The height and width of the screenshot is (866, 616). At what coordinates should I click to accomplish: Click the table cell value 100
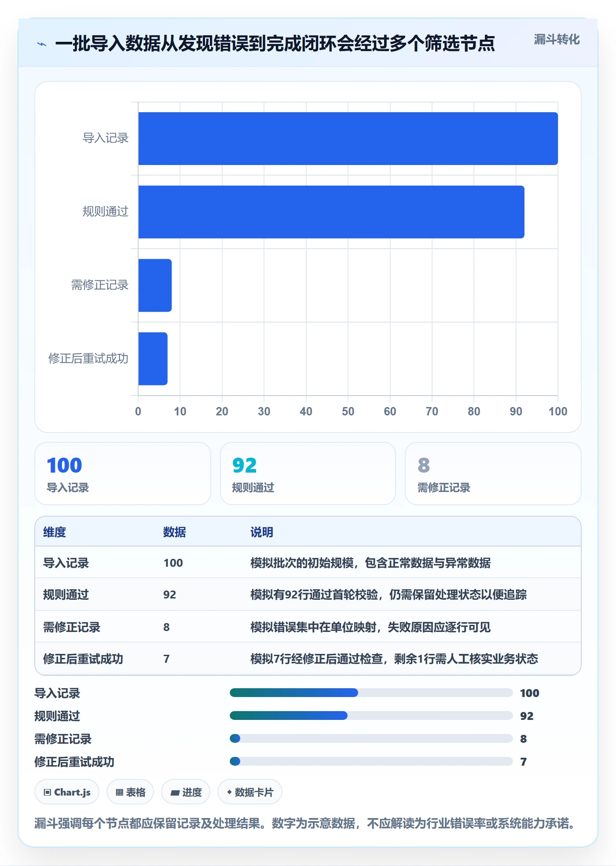[173, 563]
